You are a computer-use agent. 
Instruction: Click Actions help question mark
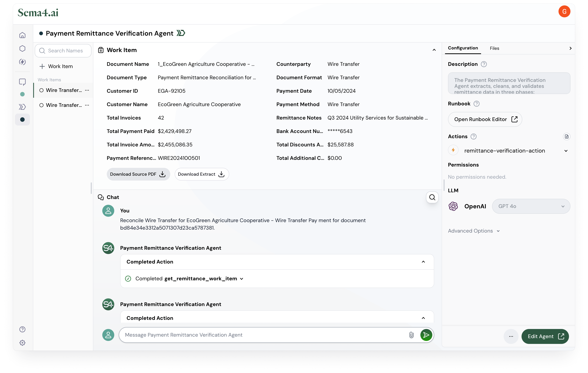[473, 136]
